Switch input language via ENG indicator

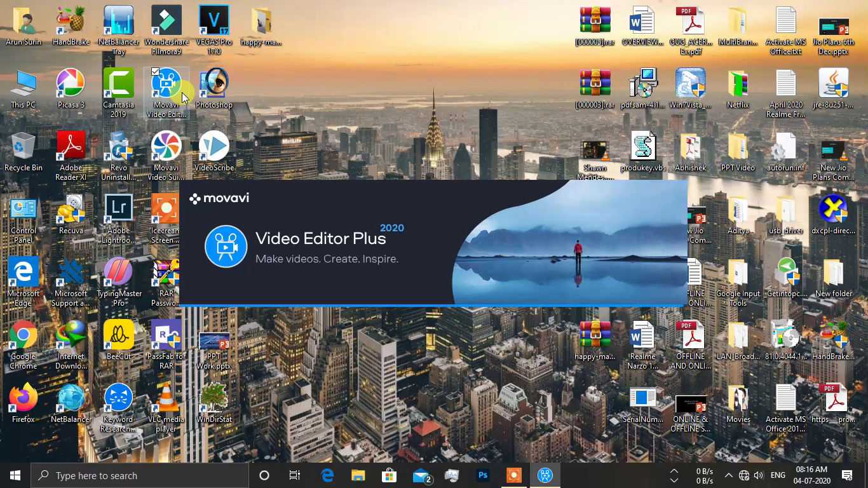click(777, 475)
